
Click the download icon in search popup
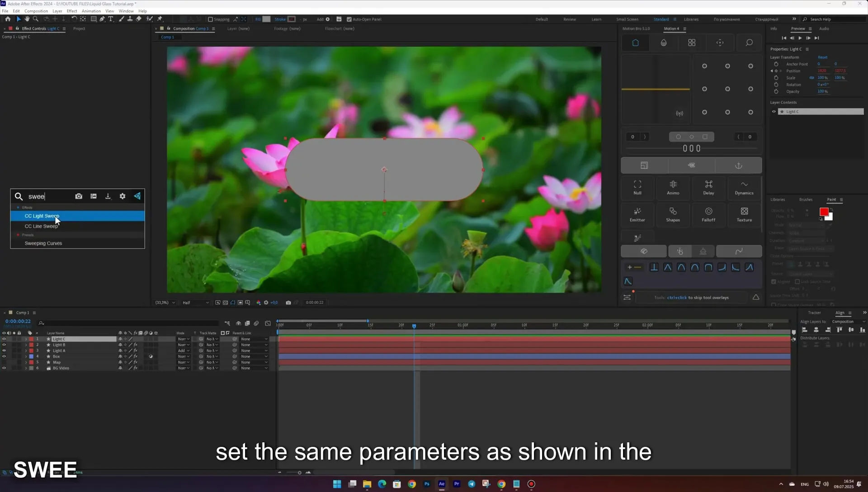coord(108,196)
